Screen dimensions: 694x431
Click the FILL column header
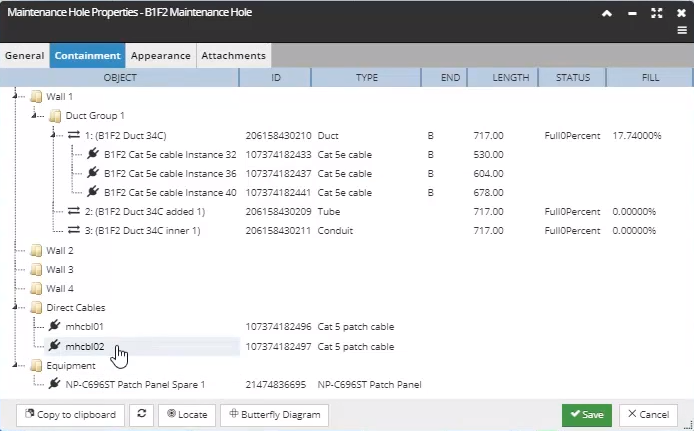coord(650,78)
